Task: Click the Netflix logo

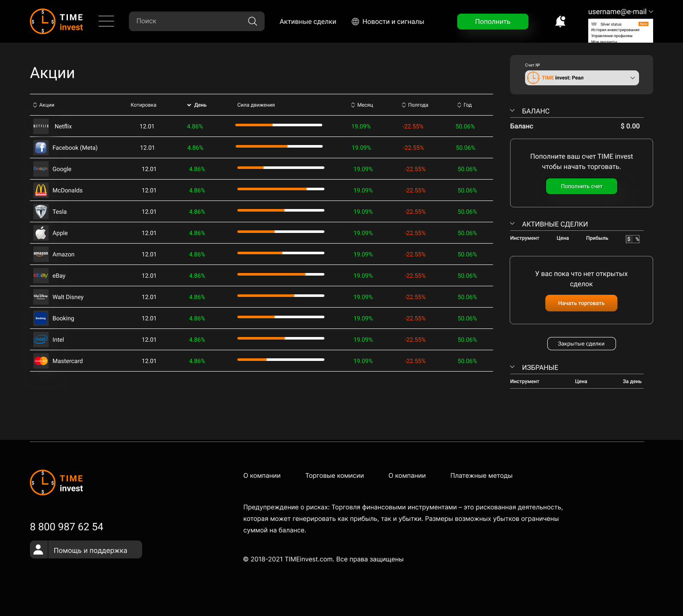Action: 41,126
